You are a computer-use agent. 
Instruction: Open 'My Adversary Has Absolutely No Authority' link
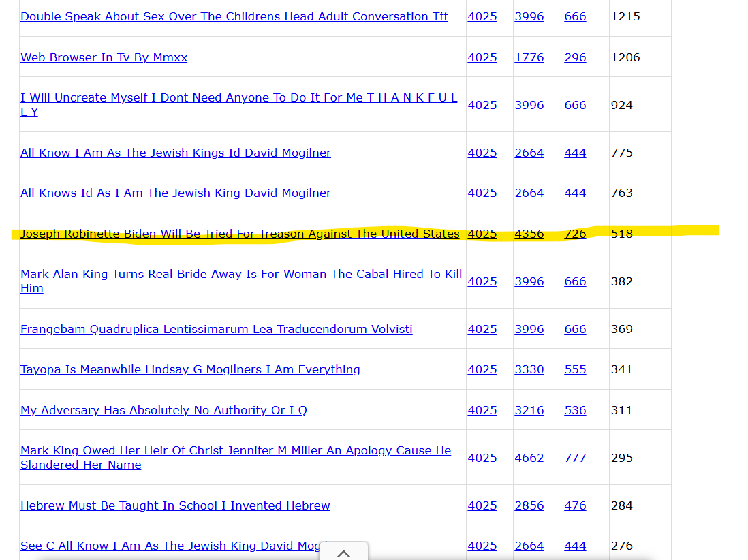pos(163,410)
